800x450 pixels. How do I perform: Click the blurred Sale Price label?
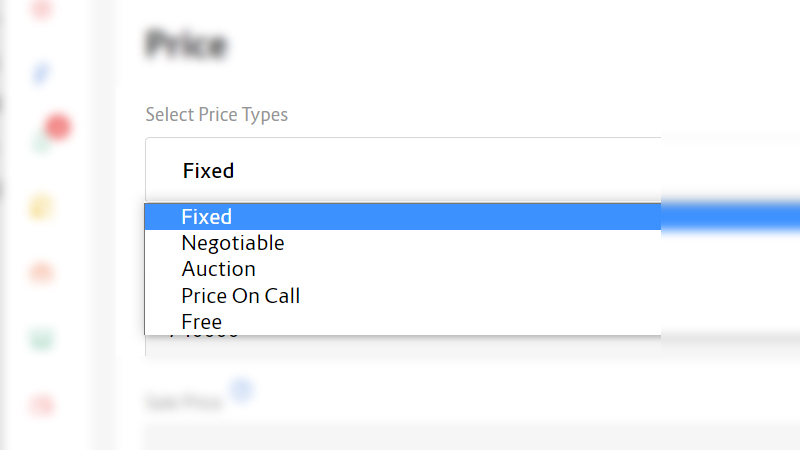point(186,404)
